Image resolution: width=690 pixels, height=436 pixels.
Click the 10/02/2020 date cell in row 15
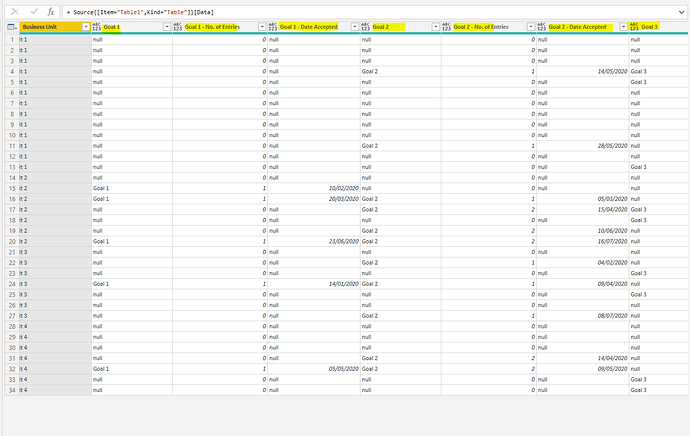[314, 188]
